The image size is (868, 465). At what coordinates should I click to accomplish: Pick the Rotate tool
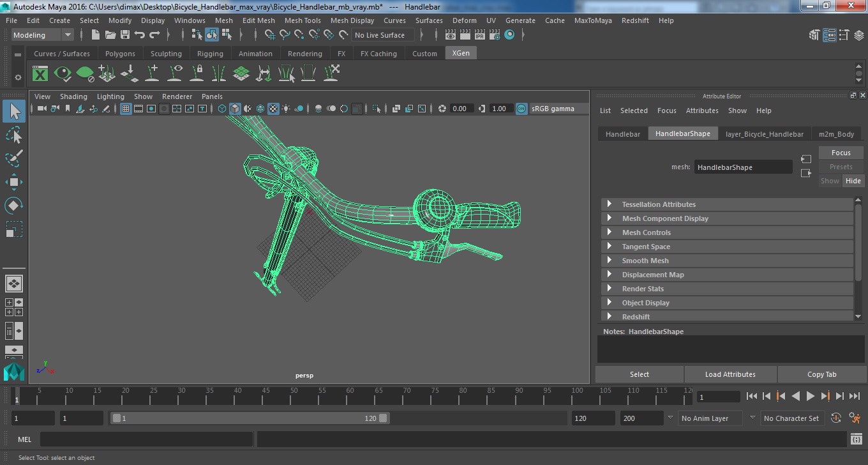point(14,206)
